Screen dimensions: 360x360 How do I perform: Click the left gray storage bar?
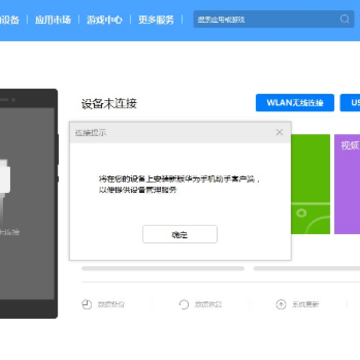pos(163,268)
